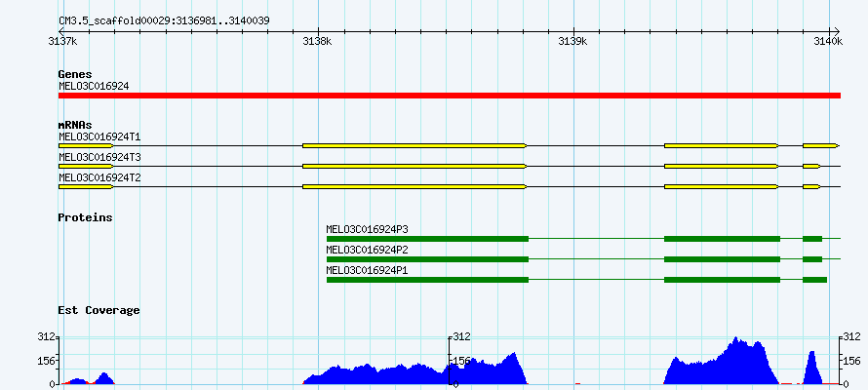
Task: Click the first green segment of MEL03C016924P2
Action: (427, 259)
